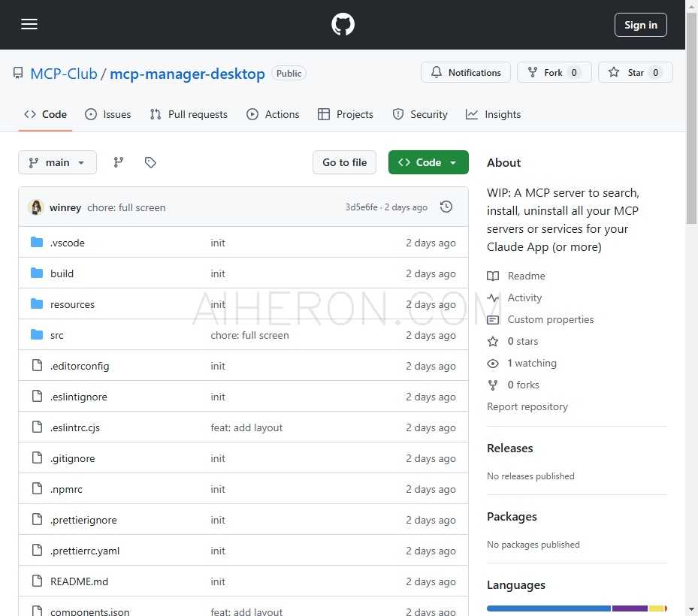Viewport: 698px width, 616px height.
Task: Click the purple segment of languages bar
Action: click(630, 608)
